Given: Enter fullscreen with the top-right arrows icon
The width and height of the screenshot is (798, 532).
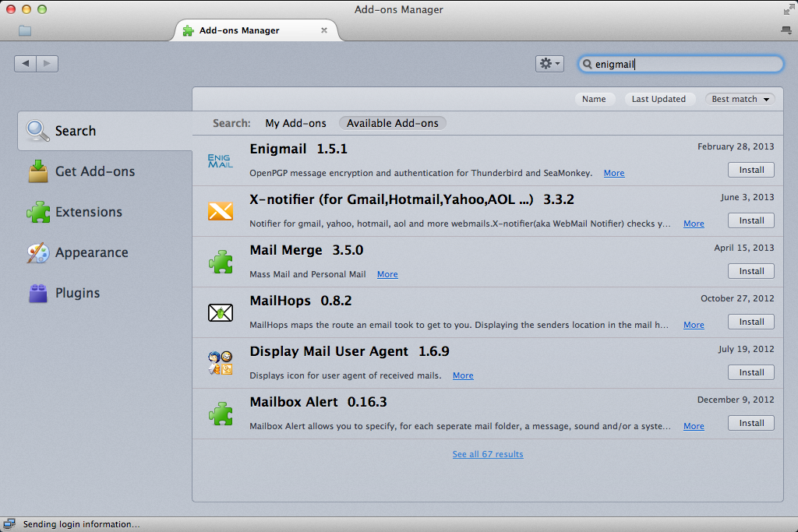Looking at the screenshot, I should click(x=789, y=9).
